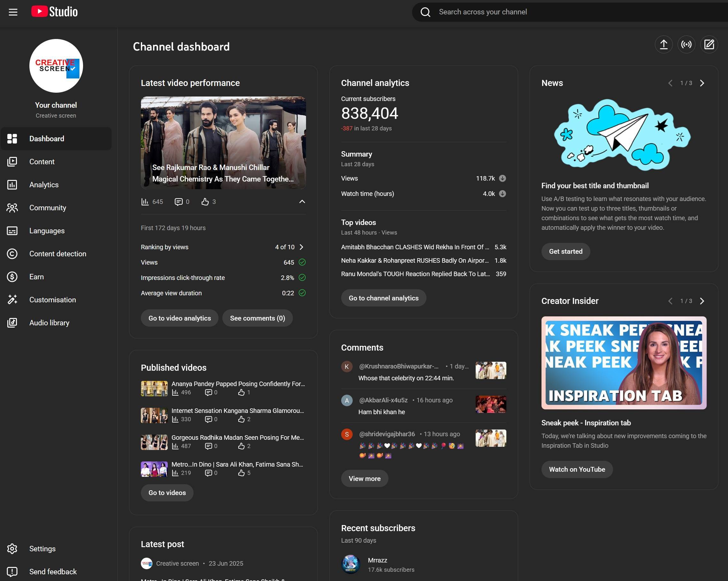Open the Earn dollar icon
Screen dimensions: 728x581
(x=12, y=277)
